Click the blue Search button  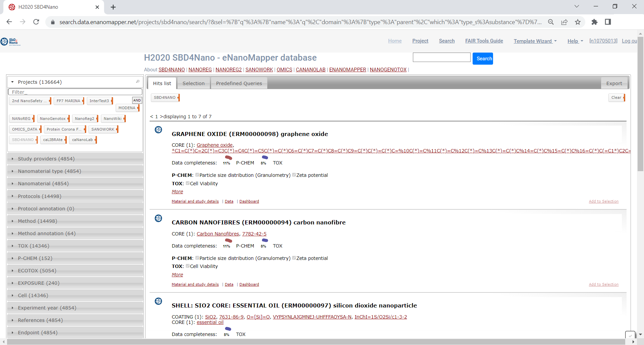coord(483,59)
